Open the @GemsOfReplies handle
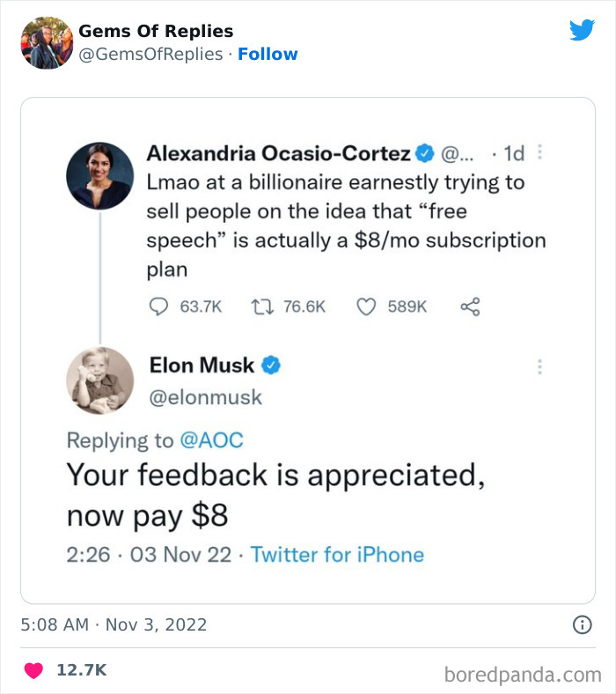616x694 pixels. tap(150, 54)
